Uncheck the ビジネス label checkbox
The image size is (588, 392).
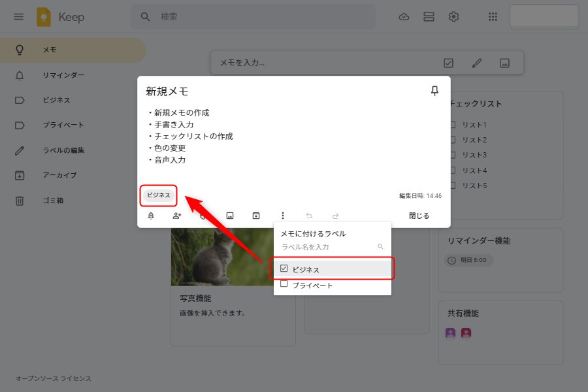[284, 269]
